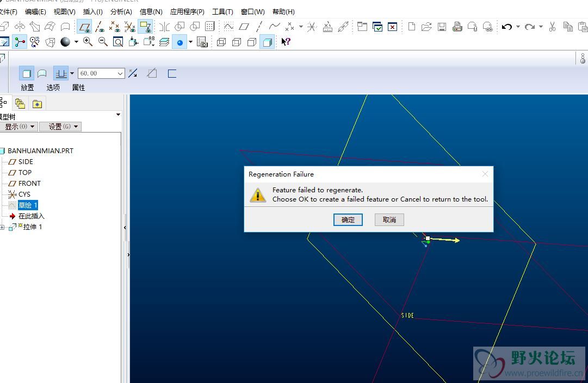Image resolution: width=588 pixels, height=383 pixels.
Task: Open the 选项 panel
Action: pyautogui.click(x=53, y=87)
